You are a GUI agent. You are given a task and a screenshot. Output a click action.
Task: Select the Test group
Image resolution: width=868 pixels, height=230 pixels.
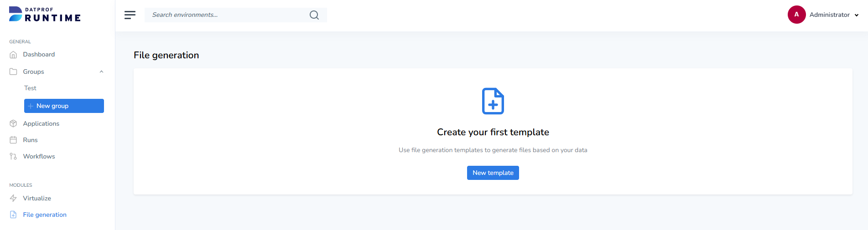[x=30, y=88]
